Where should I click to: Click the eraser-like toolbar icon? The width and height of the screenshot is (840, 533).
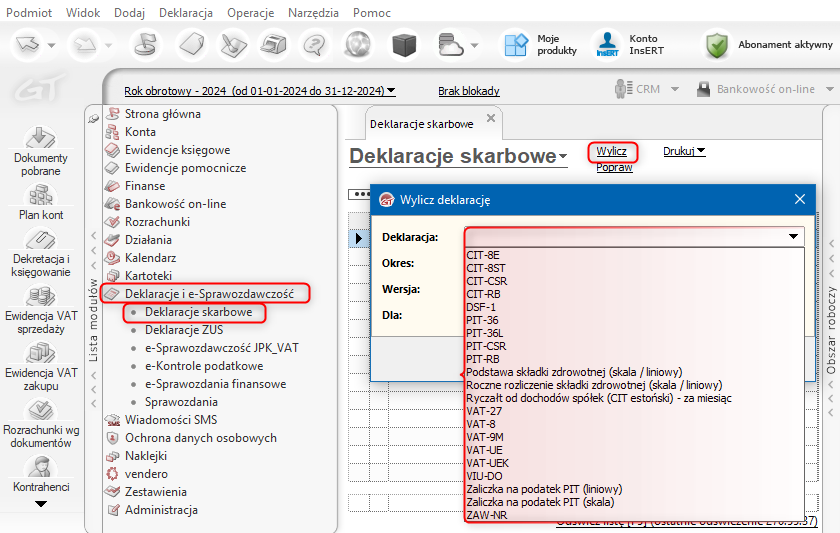click(192, 44)
